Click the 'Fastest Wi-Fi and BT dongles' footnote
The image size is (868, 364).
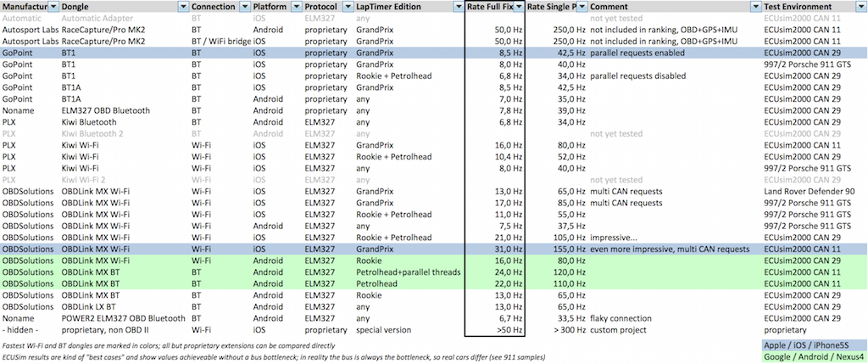coord(169,345)
